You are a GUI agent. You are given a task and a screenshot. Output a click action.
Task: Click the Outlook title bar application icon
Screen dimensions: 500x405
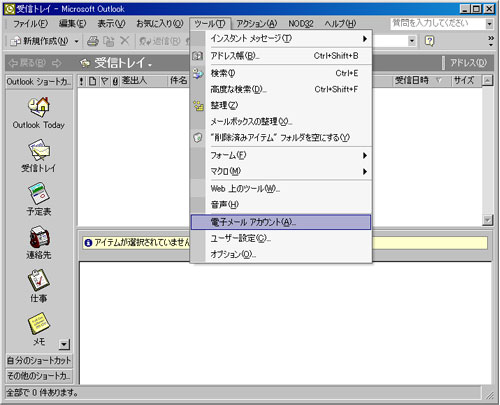(10, 9)
